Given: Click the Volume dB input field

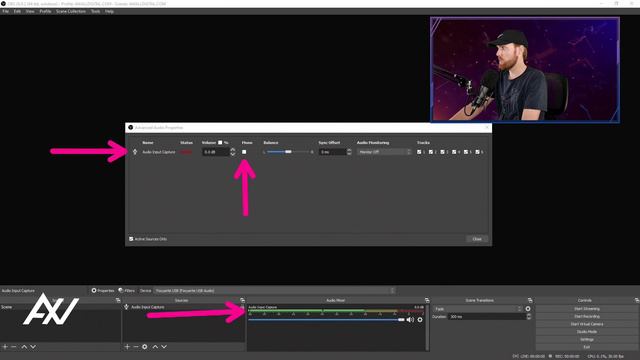Looking at the screenshot, I should [x=216, y=152].
